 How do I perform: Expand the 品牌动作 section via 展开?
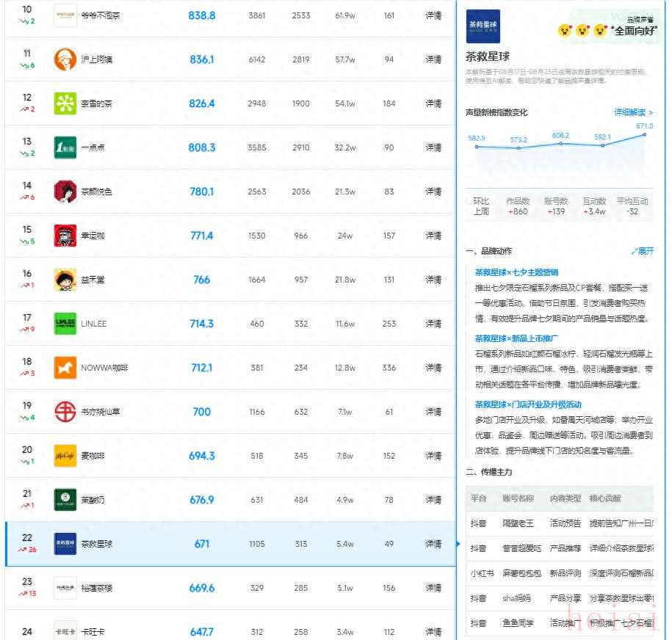(642, 251)
